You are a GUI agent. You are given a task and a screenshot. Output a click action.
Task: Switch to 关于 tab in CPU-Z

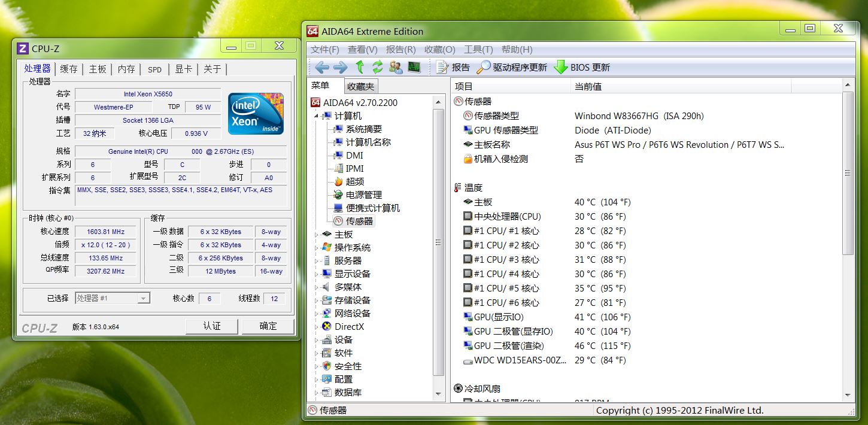point(212,69)
